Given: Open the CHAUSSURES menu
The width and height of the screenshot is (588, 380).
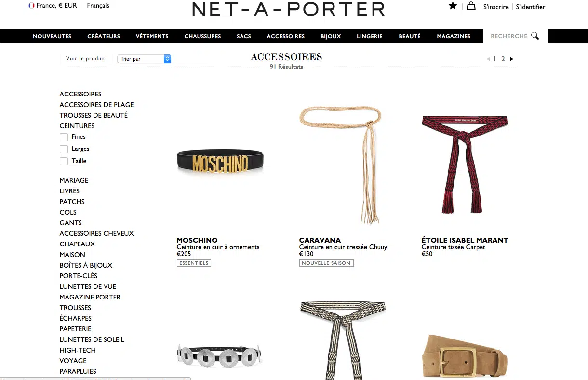Looking at the screenshot, I should tap(202, 36).
